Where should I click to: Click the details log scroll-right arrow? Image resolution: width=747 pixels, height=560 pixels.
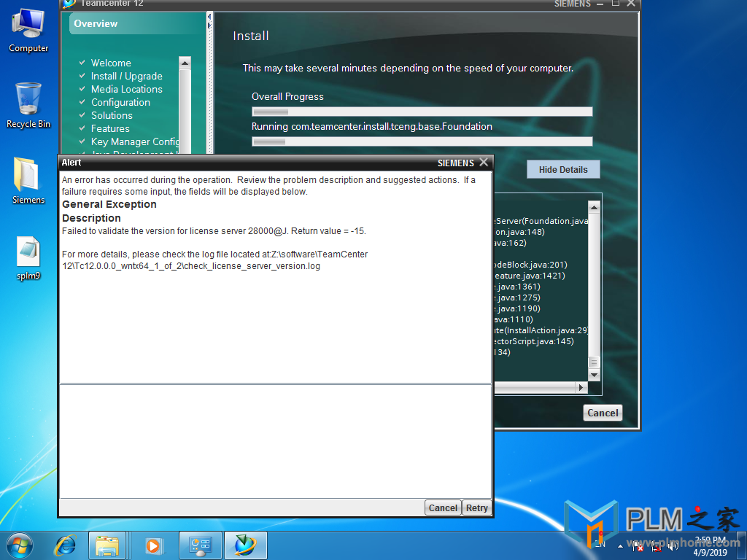[581, 388]
